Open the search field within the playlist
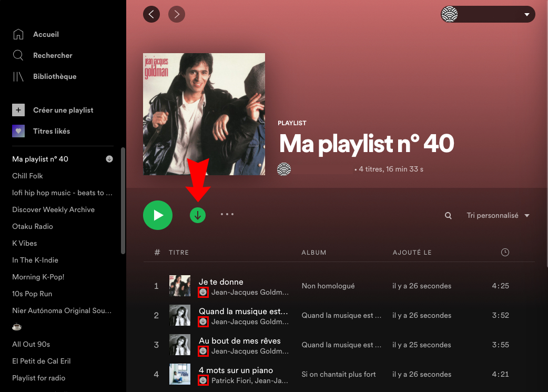Image resolution: width=548 pixels, height=392 pixels. pos(448,215)
